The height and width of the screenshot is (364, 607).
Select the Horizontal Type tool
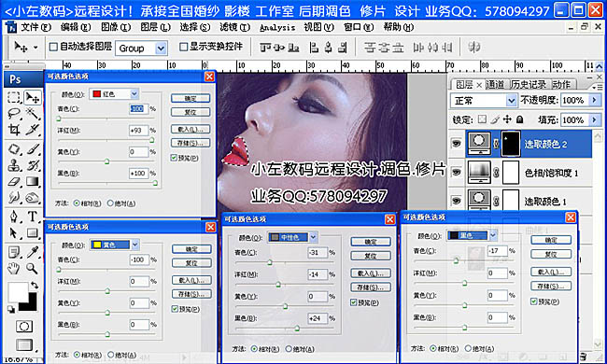pyautogui.click(x=33, y=217)
